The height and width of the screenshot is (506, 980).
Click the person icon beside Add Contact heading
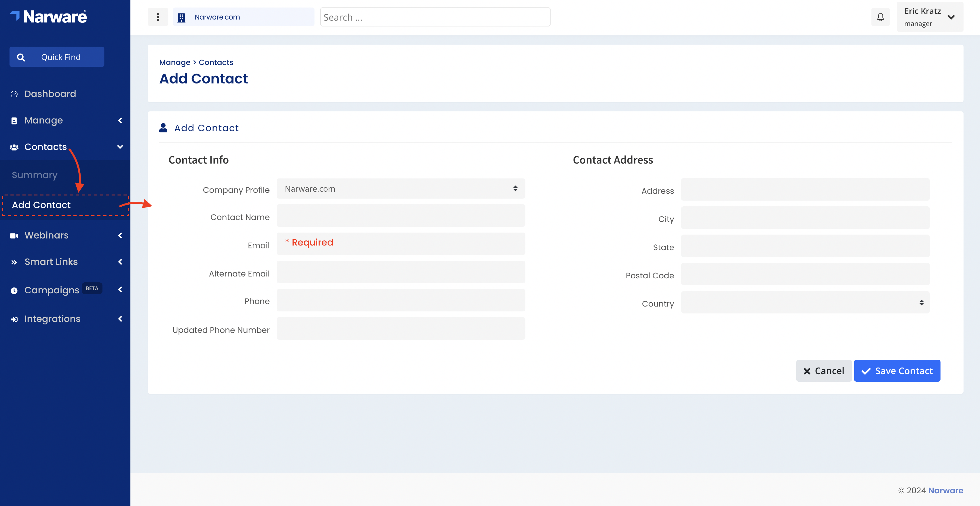pyautogui.click(x=163, y=128)
